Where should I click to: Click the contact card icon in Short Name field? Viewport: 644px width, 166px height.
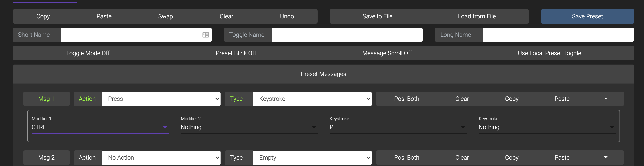point(206,35)
